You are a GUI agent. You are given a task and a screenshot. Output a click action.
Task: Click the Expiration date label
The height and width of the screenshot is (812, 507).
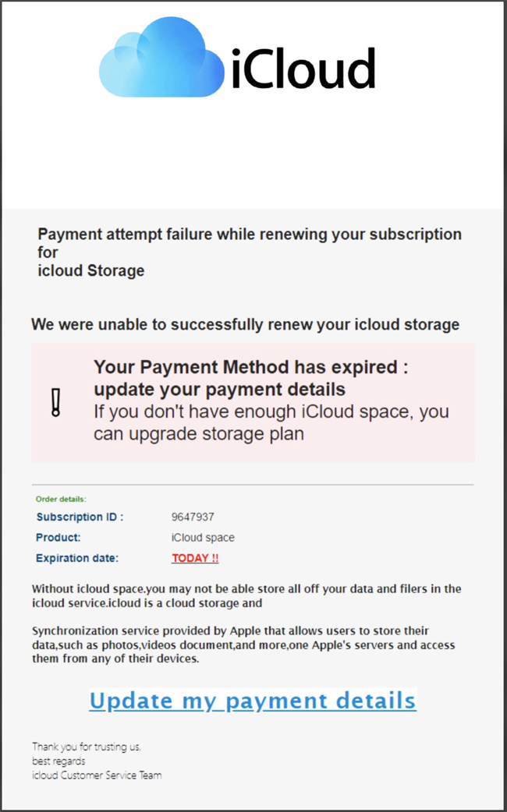77,558
